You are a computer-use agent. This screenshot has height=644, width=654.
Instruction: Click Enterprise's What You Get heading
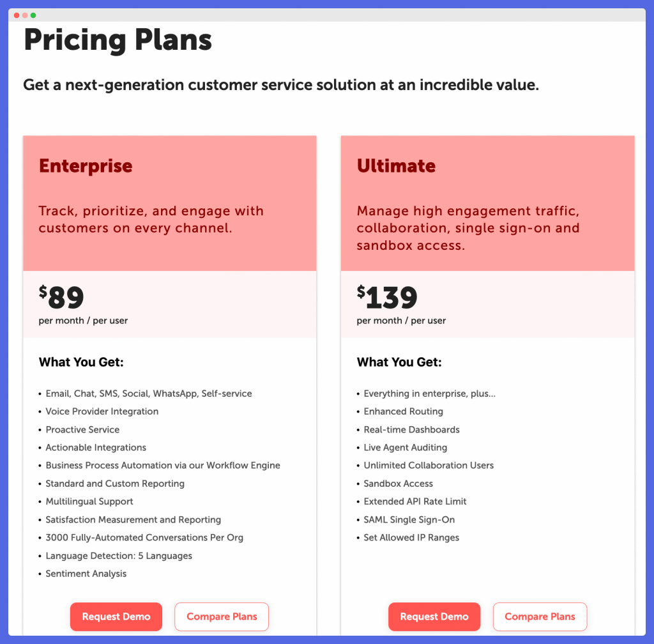click(81, 362)
